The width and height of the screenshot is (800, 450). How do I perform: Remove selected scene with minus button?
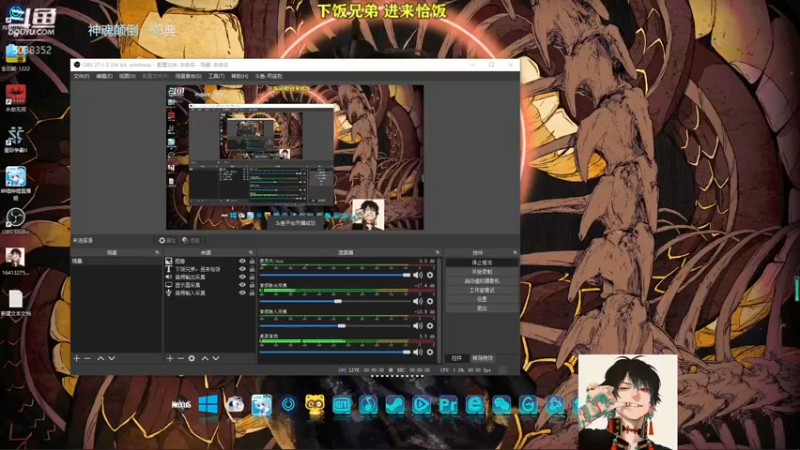[x=88, y=358]
